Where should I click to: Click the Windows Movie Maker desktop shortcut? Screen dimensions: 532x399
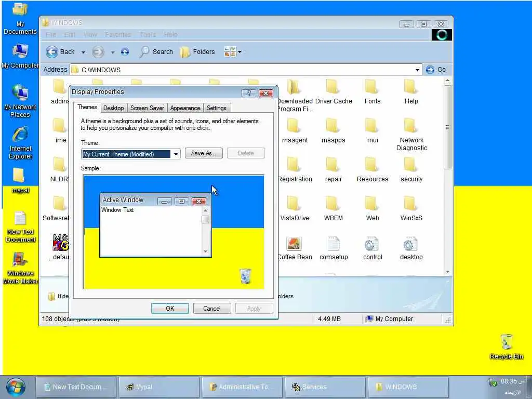[20, 268]
